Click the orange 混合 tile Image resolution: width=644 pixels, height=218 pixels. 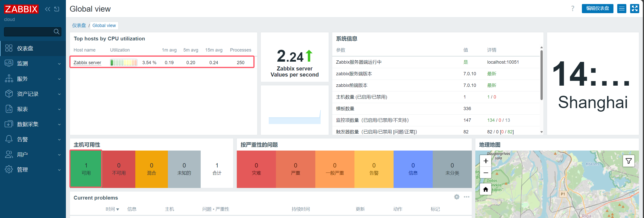click(151, 169)
